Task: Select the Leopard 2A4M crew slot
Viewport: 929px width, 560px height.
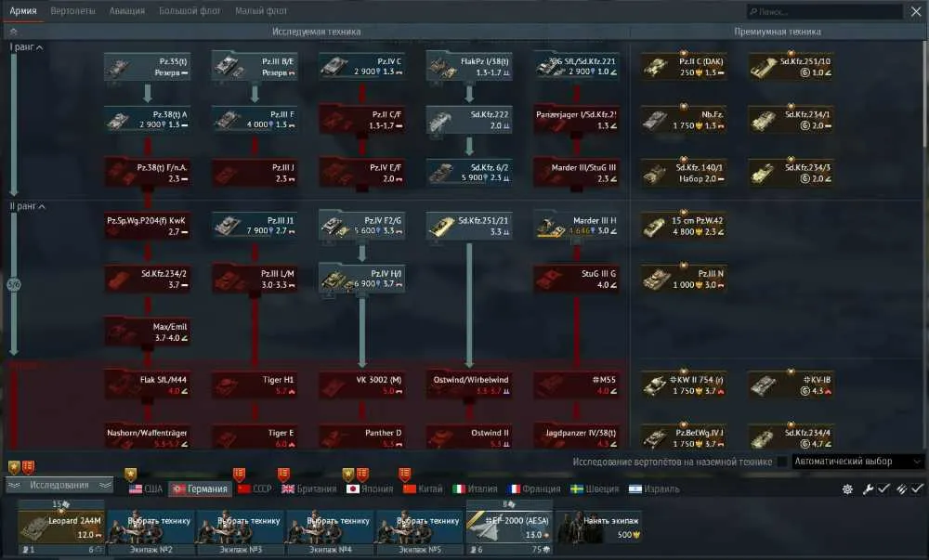Action: point(61,527)
